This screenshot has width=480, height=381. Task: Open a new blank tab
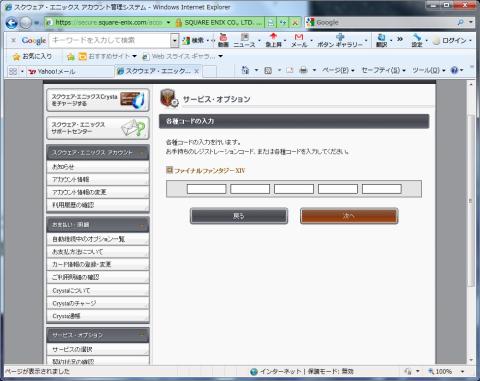(209, 71)
